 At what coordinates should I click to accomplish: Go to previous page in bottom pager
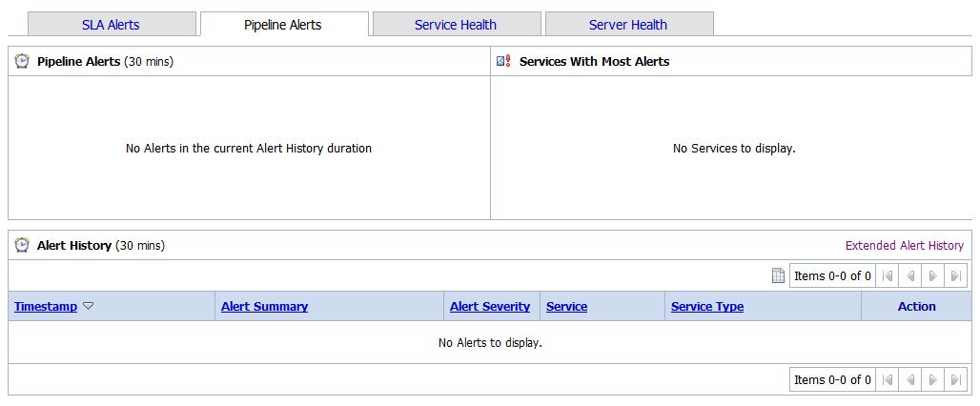tap(910, 380)
